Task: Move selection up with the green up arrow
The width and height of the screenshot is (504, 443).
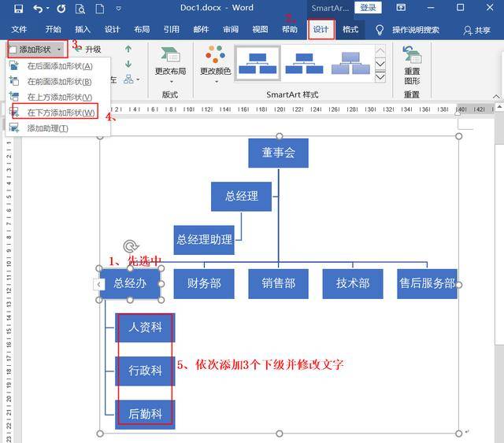Action: (x=128, y=49)
